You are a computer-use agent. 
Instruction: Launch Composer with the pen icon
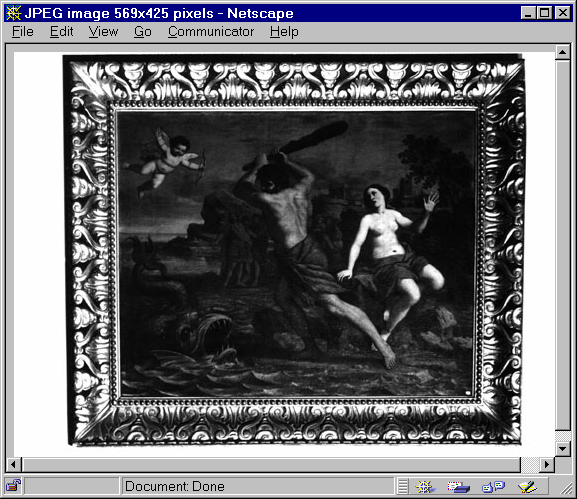point(527,486)
